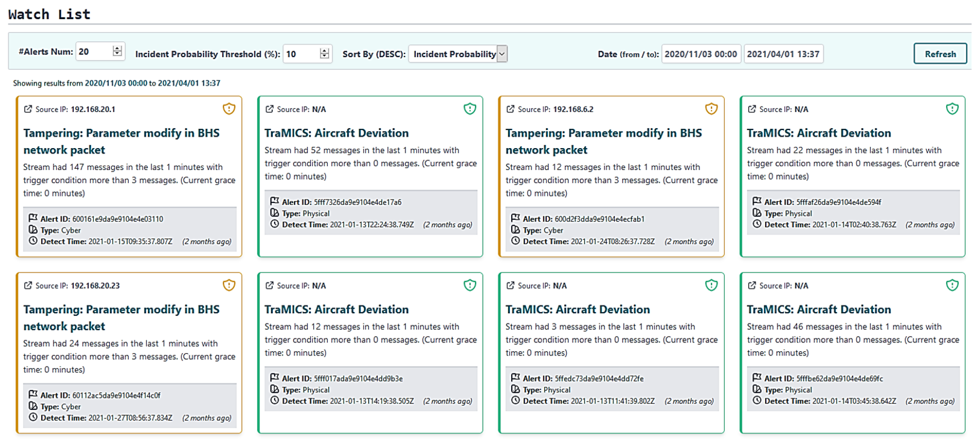This screenshot has height=445, width=980.
Task: Click orange shield icon on 192.168.20.23 card
Action: (x=229, y=285)
